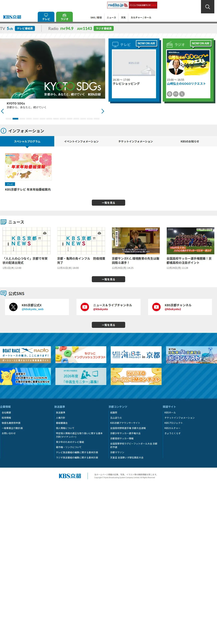This screenshot has width=217, height=644.
Task: Open footer link 番組審議会
Action: (62, 423)
